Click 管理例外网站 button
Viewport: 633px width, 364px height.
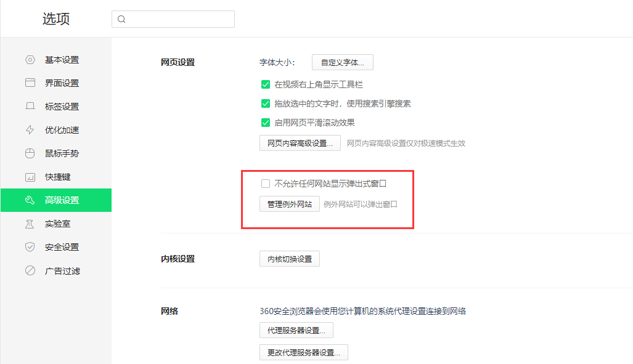pyautogui.click(x=290, y=204)
